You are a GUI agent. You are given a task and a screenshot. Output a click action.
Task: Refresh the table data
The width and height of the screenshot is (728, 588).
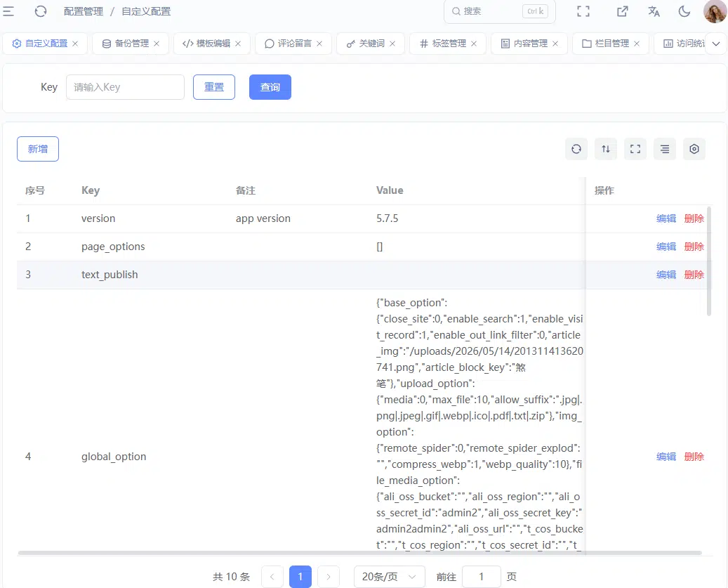pyautogui.click(x=576, y=149)
